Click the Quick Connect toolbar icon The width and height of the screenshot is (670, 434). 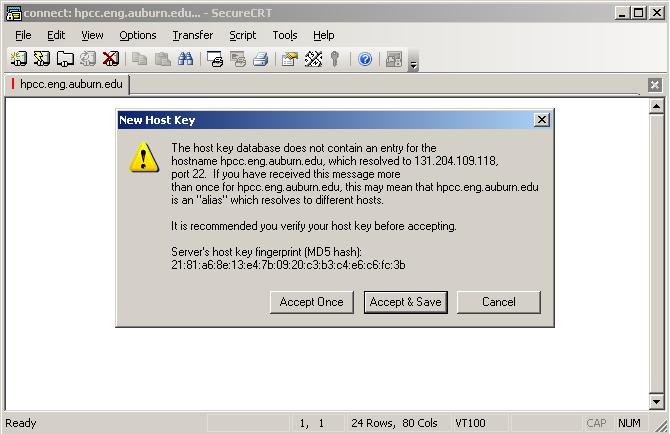(42, 59)
